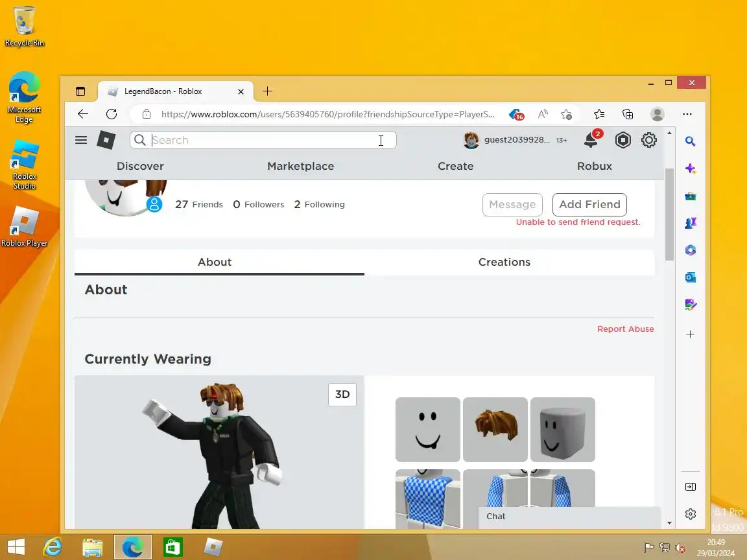Open the Outlook sidebar icon
This screenshot has height=560, width=747.
(691, 277)
